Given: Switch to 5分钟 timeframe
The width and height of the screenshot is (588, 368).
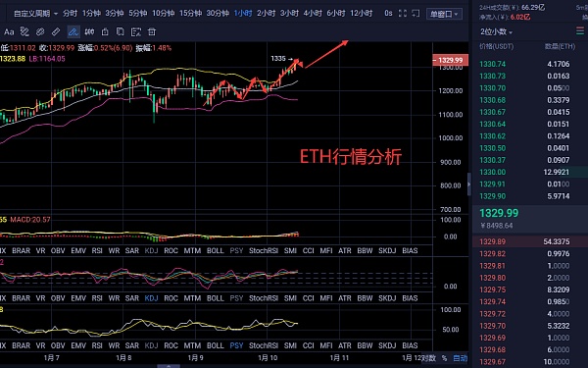Looking at the screenshot, I should click(x=137, y=14).
